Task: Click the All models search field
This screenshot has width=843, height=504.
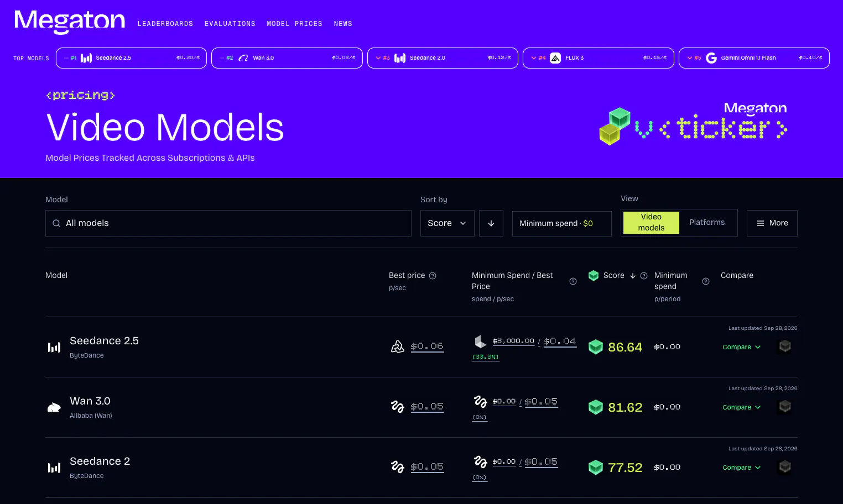Action: coord(228,223)
